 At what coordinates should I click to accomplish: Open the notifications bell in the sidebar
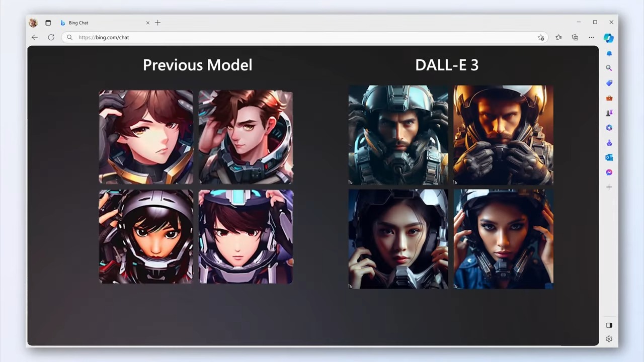[x=609, y=53]
